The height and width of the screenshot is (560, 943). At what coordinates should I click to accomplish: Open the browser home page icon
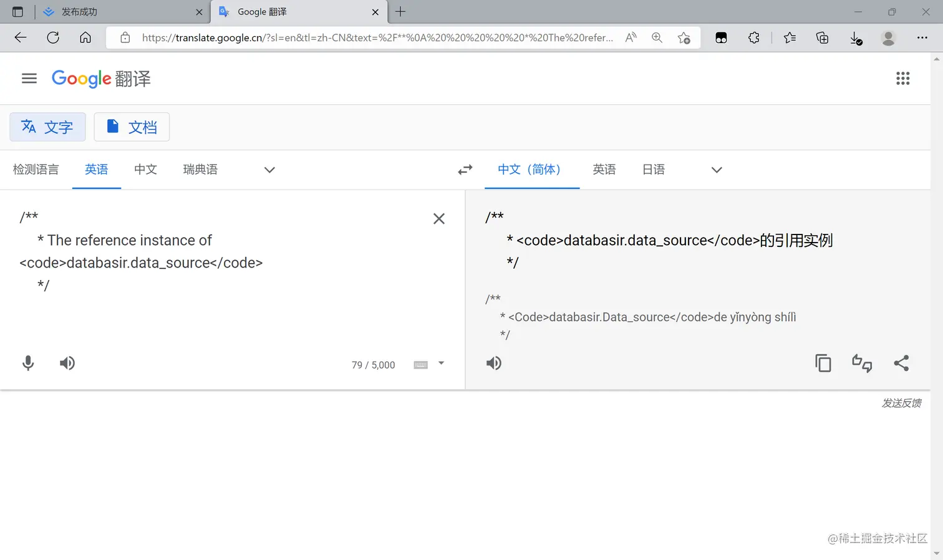pos(85,37)
